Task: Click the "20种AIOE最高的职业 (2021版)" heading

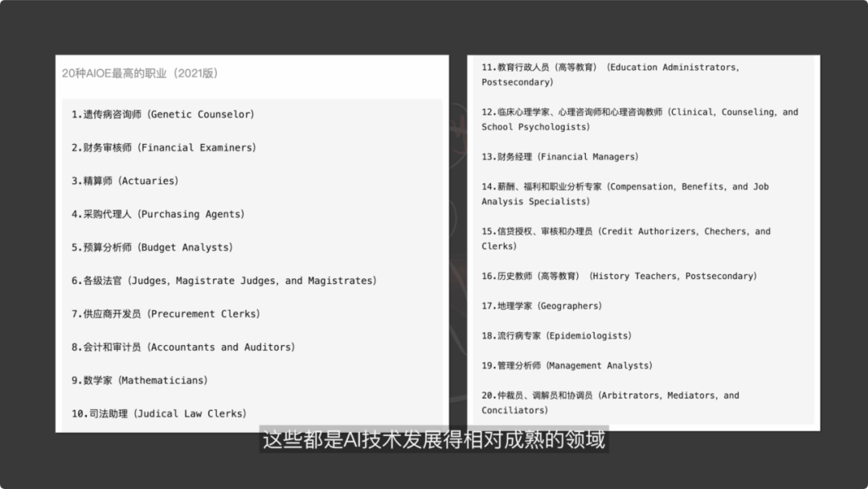Action: click(140, 73)
